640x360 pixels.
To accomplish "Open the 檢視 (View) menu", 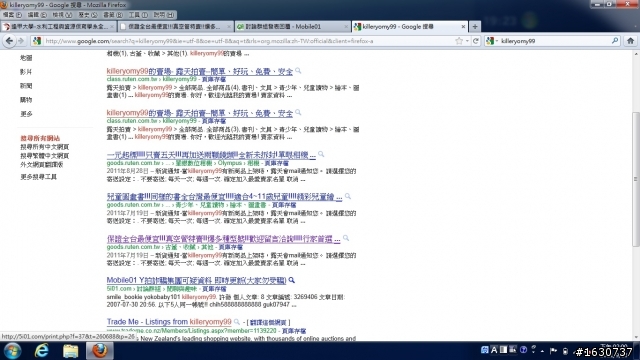I will [x=62, y=15].
